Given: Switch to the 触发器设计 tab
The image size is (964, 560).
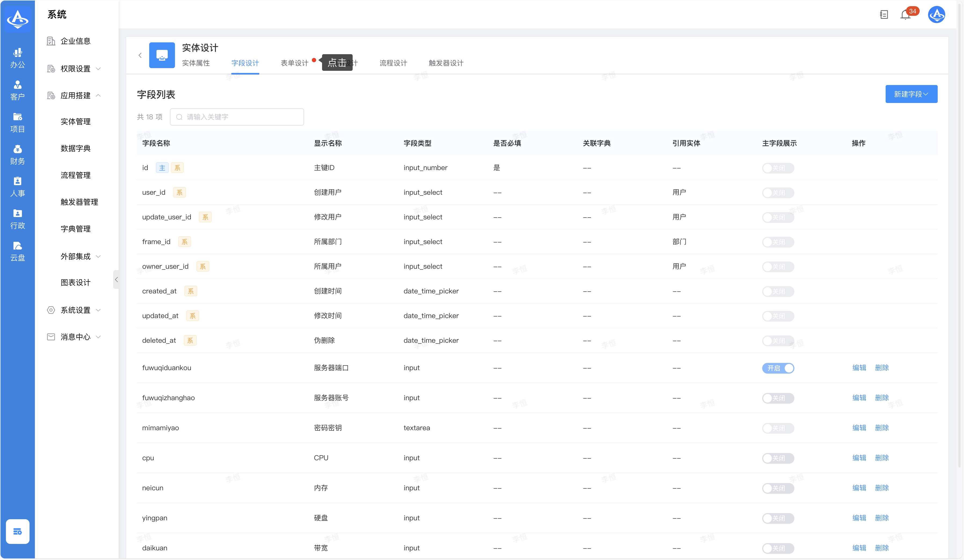Looking at the screenshot, I should 446,63.
